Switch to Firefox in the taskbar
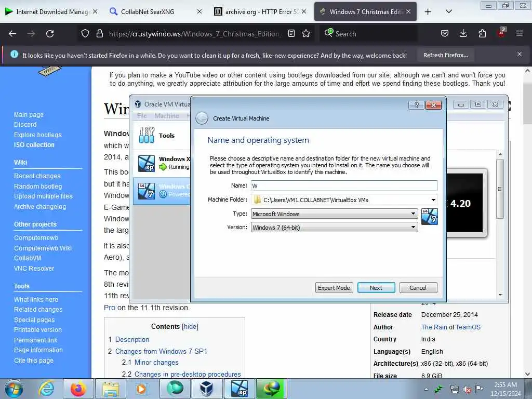This screenshot has height=399, width=532. pyautogui.click(x=78, y=389)
